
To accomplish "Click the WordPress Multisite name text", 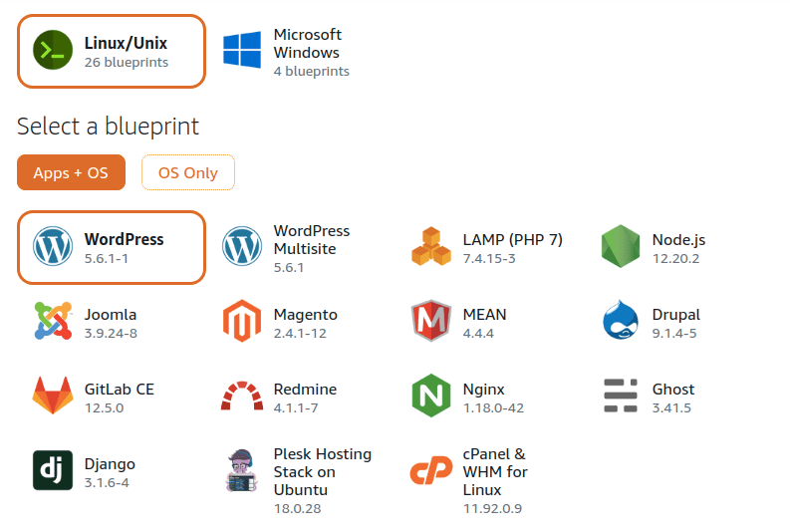I will 312,240.
